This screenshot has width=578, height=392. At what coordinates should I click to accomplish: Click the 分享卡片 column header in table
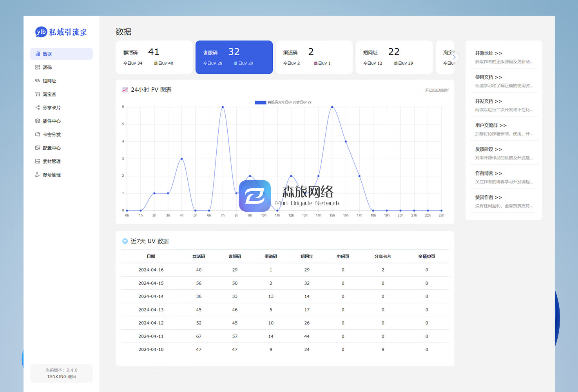383,256
